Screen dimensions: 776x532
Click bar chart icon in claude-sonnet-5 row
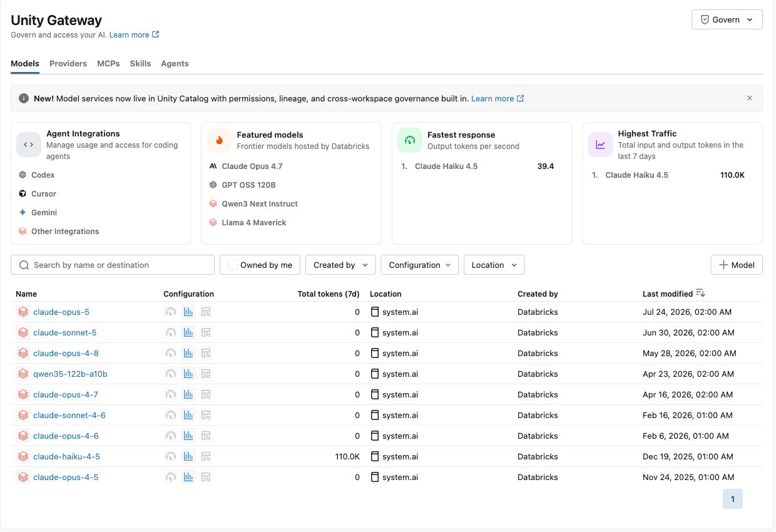[188, 332]
